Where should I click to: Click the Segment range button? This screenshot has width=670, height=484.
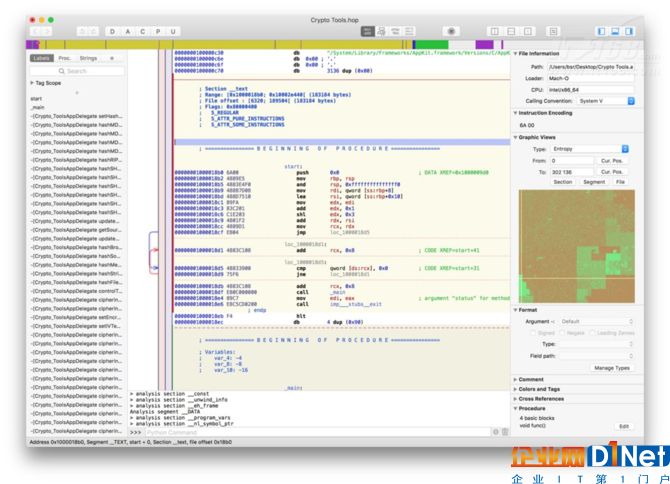click(594, 182)
